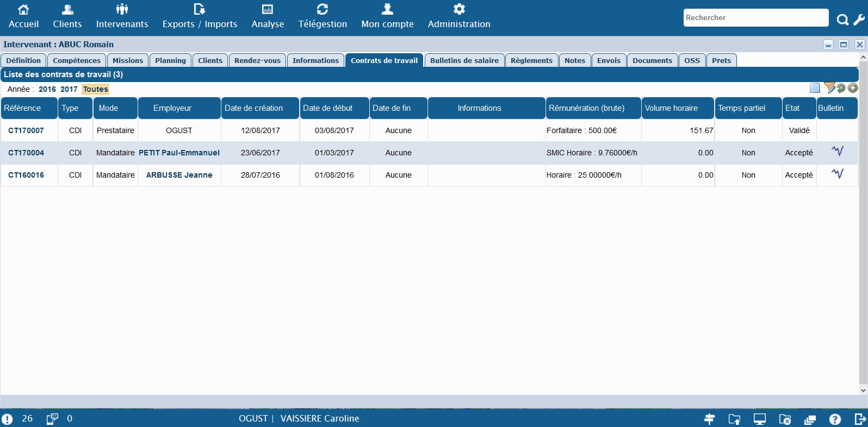Viewport: 868px width, 427px height.
Task: Sort by Référence column header
Action: click(x=29, y=108)
